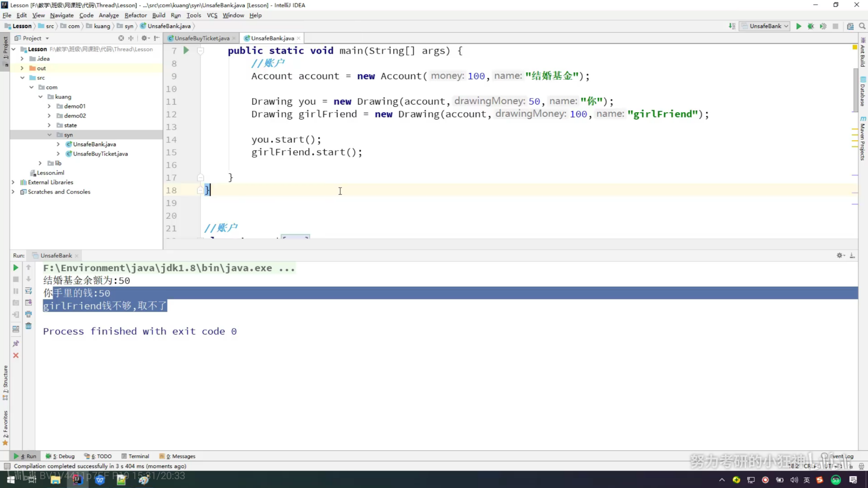Screen dimensions: 868x488
Task: Open the Maven Projects side panel
Action: (863, 139)
